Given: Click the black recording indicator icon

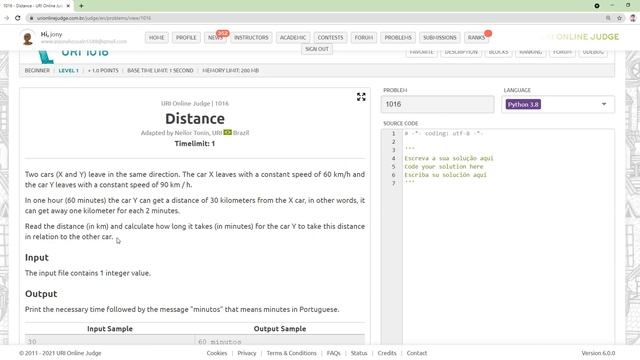Looking at the screenshot, I should (597, 6).
